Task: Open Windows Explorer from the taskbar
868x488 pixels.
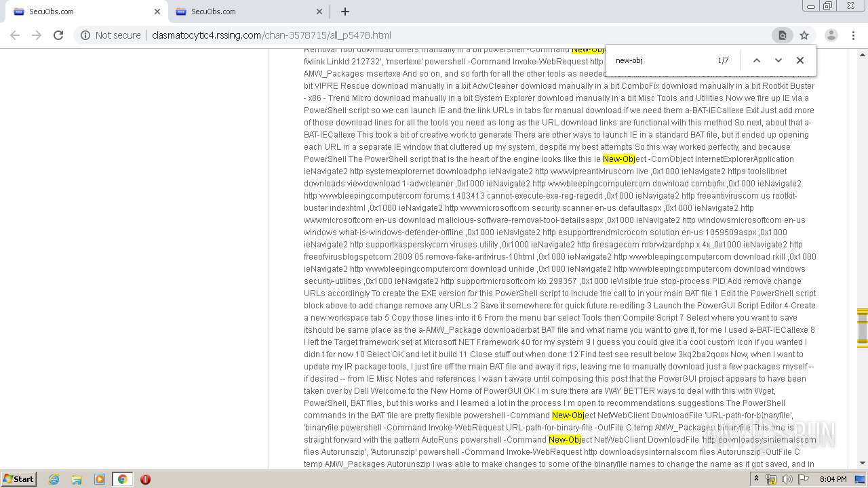Action: pyautogui.click(x=77, y=479)
